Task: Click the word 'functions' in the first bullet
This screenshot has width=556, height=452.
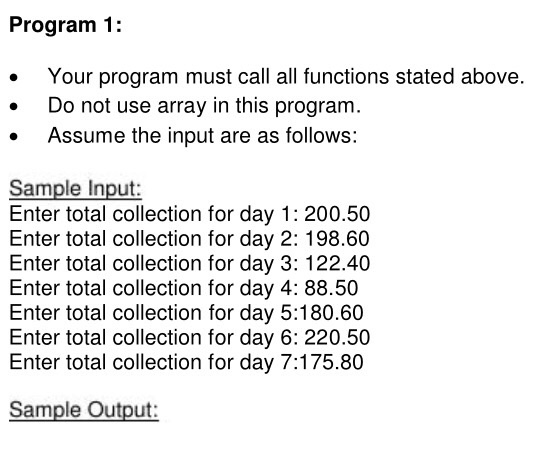Action: point(346,76)
